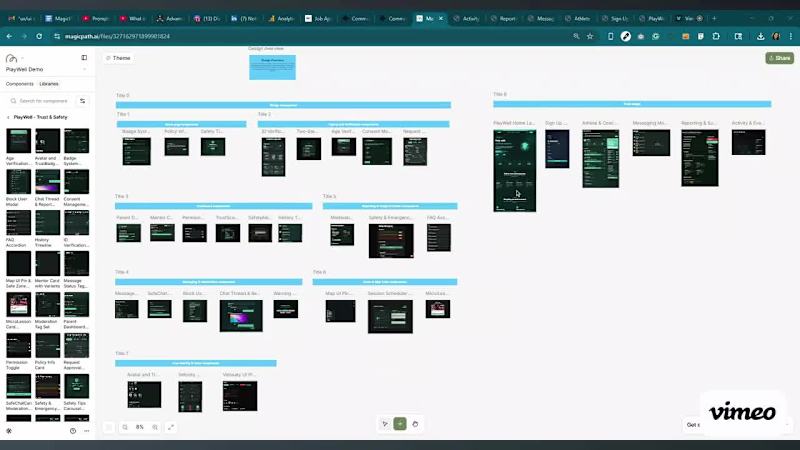Viewport: 800px width, 450px height.
Task: Switch to the Gmail browser tab
Action: 22,18
